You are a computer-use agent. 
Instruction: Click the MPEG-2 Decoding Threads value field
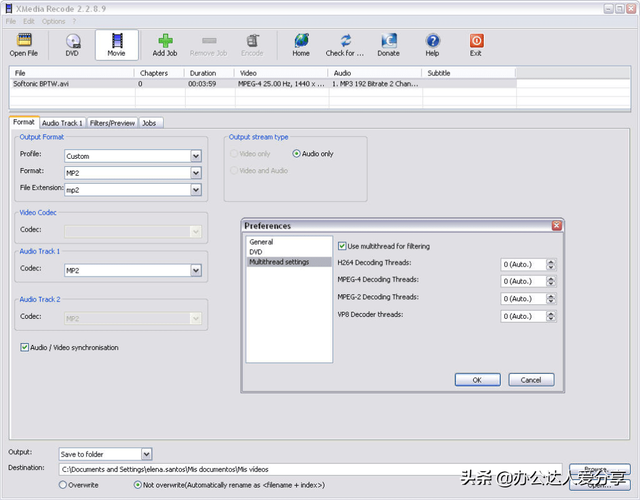(x=524, y=299)
